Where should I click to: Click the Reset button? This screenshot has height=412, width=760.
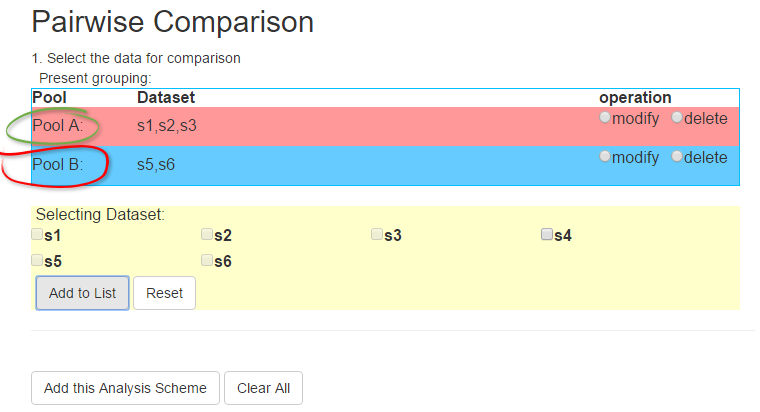click(164, 293)
